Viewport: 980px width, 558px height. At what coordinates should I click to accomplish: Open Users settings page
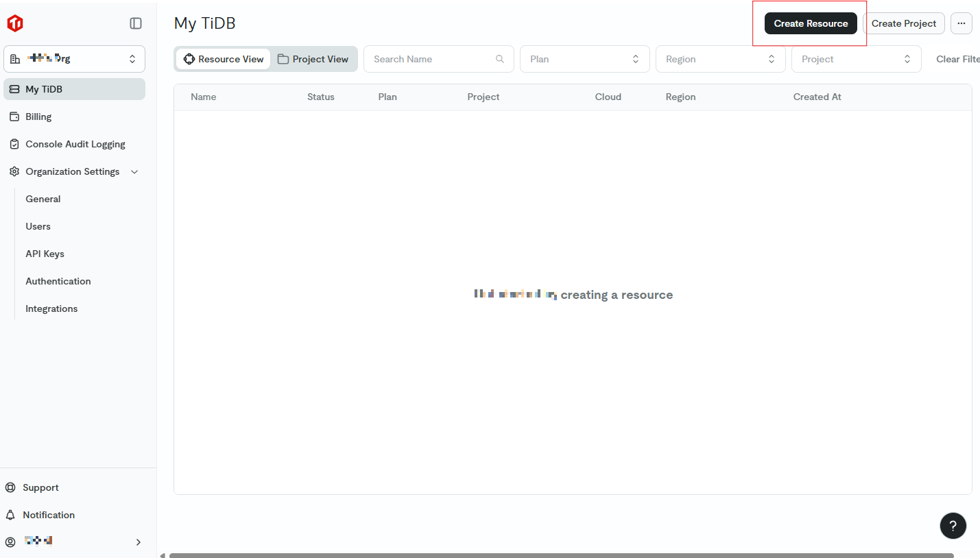[x=38, y=226]
